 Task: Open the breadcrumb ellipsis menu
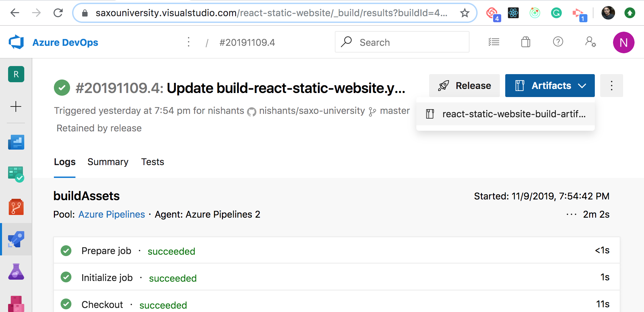(189, 42)
